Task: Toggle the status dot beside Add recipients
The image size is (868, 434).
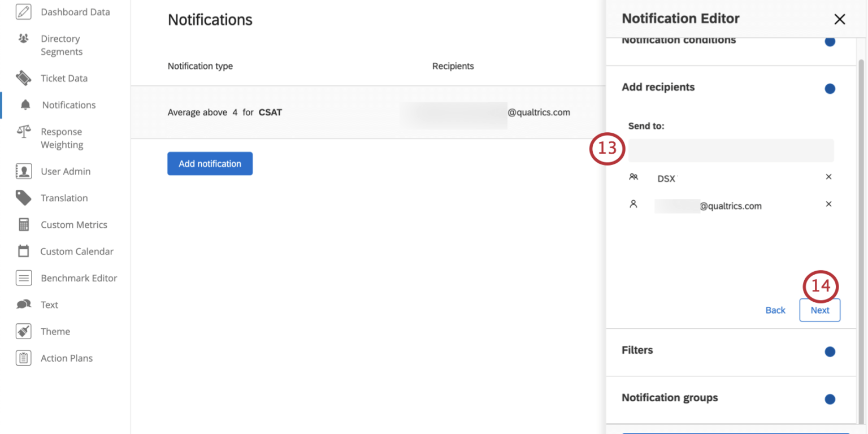Action: [830, 88]
